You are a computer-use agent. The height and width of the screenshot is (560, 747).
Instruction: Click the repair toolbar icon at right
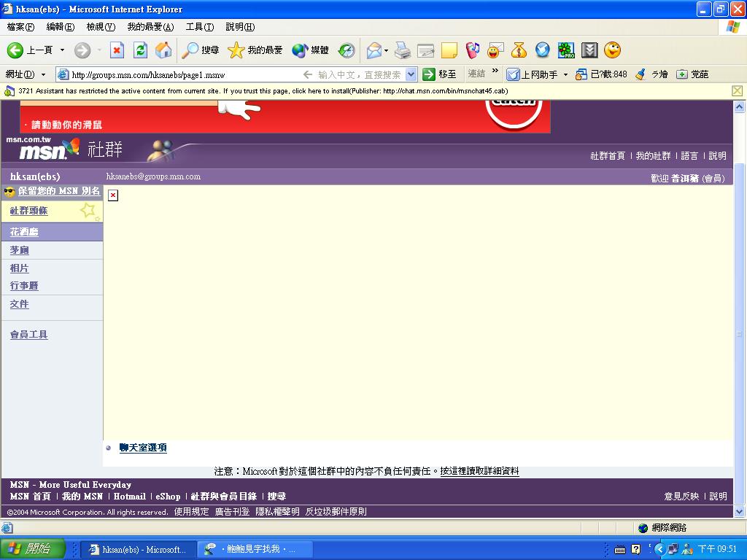682,74
